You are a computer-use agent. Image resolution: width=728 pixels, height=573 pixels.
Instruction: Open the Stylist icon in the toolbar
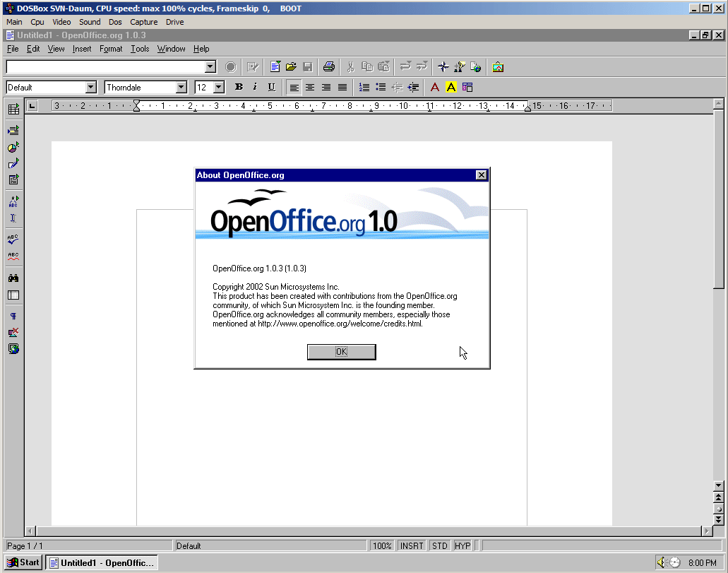460,67
